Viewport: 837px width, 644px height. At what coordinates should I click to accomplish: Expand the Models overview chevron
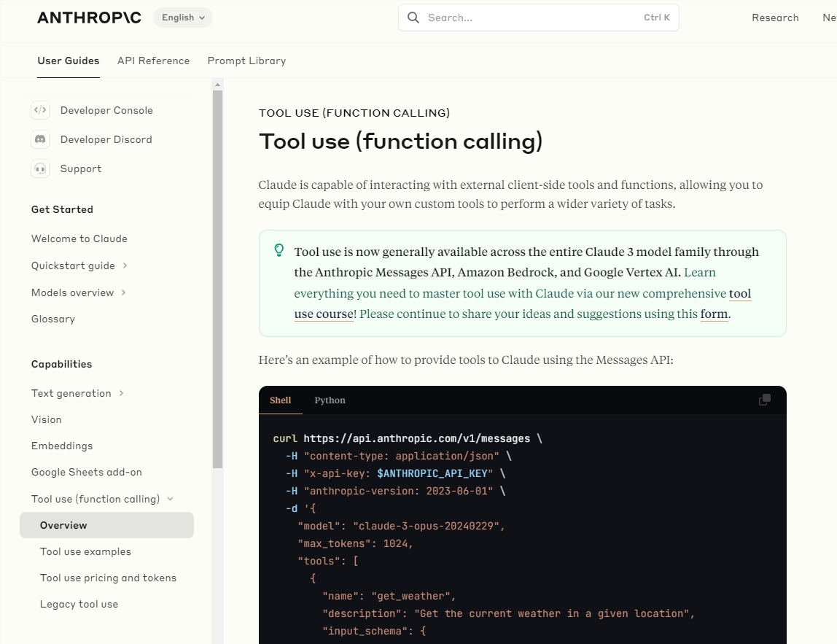point(123,292)
